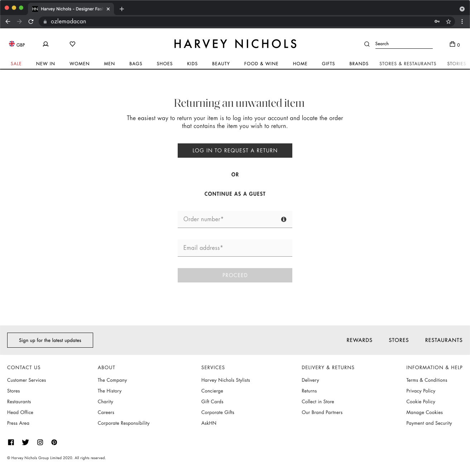The height and width of the screenshot is (476, 470).
Task: Open the FOOD & WINE menu
Action: coord(262,64)
